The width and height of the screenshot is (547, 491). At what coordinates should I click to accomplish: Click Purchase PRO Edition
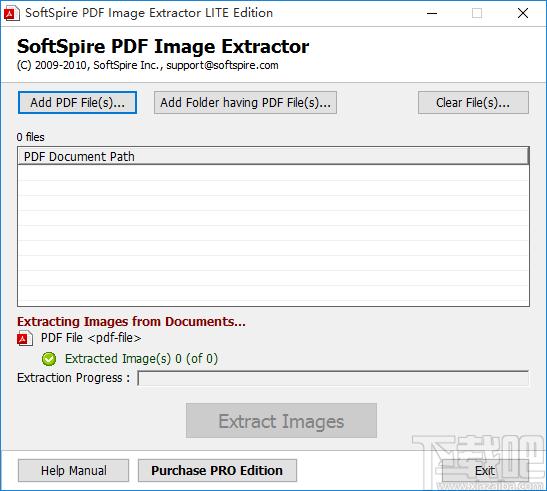pos(217,470)
